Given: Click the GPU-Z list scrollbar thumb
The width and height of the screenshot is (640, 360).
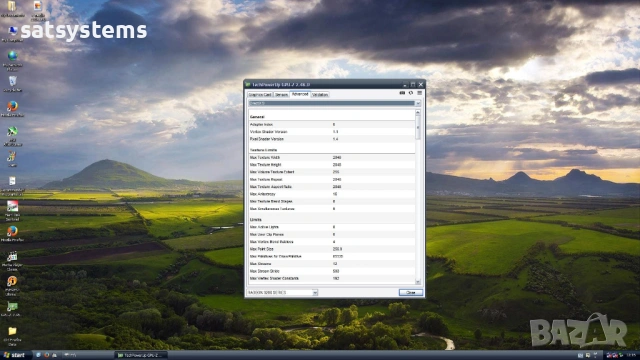Looking at the screenshot, I should (x=418, y=127).
